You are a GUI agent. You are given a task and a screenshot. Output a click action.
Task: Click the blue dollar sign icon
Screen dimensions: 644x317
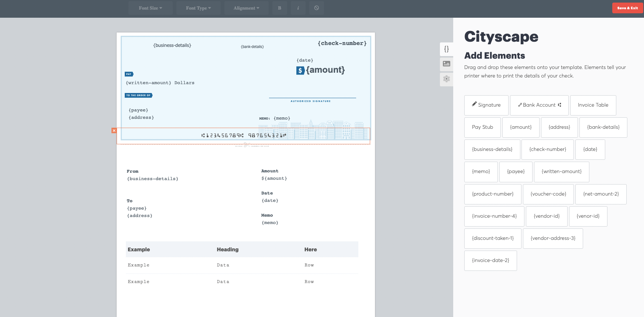coord(300,70)
